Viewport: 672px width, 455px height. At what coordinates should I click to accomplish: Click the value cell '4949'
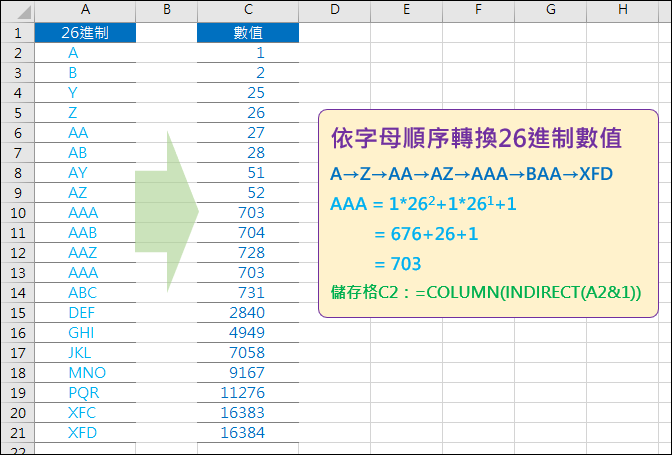(248, 332)
